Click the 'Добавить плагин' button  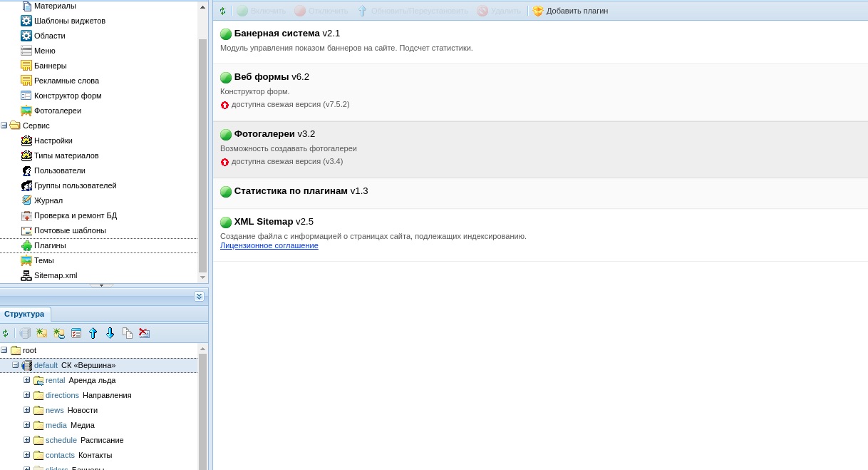[570, 11]
